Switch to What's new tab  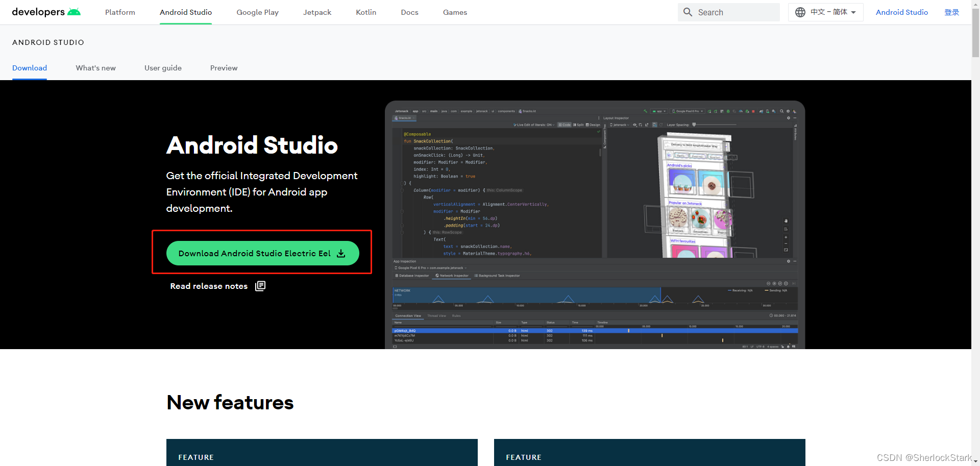click(95, 68)
